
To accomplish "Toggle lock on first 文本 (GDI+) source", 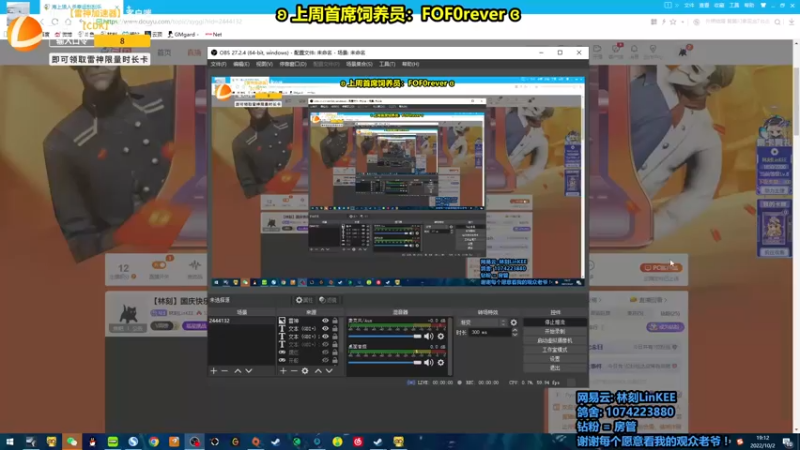I will tap(335, 329).
